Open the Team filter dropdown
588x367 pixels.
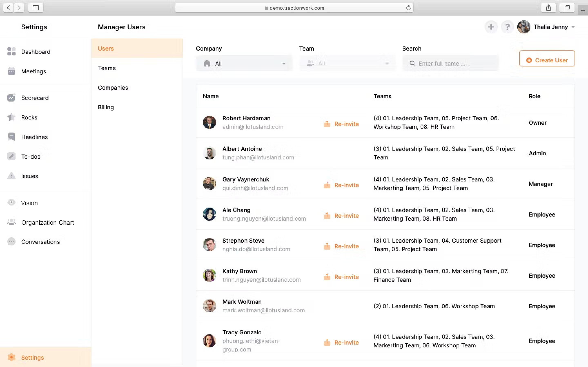coord(347,64)
